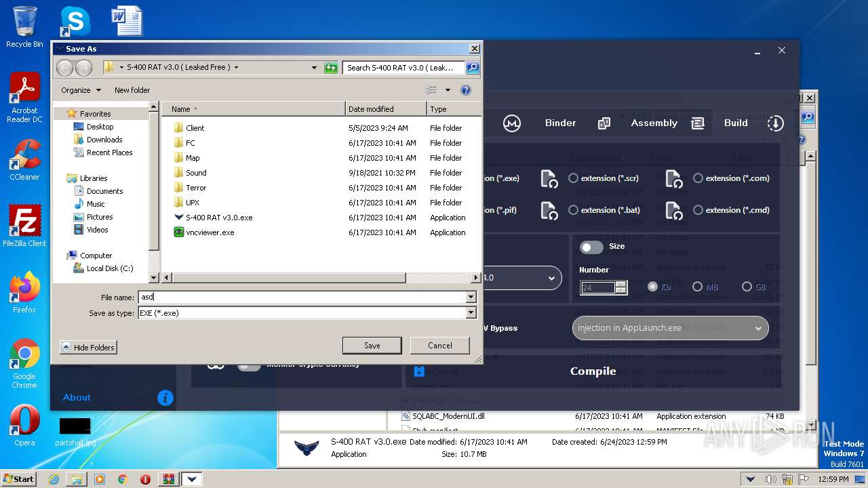
Task: Click the S-400 app taskbar button
Action: click(192, 479)
